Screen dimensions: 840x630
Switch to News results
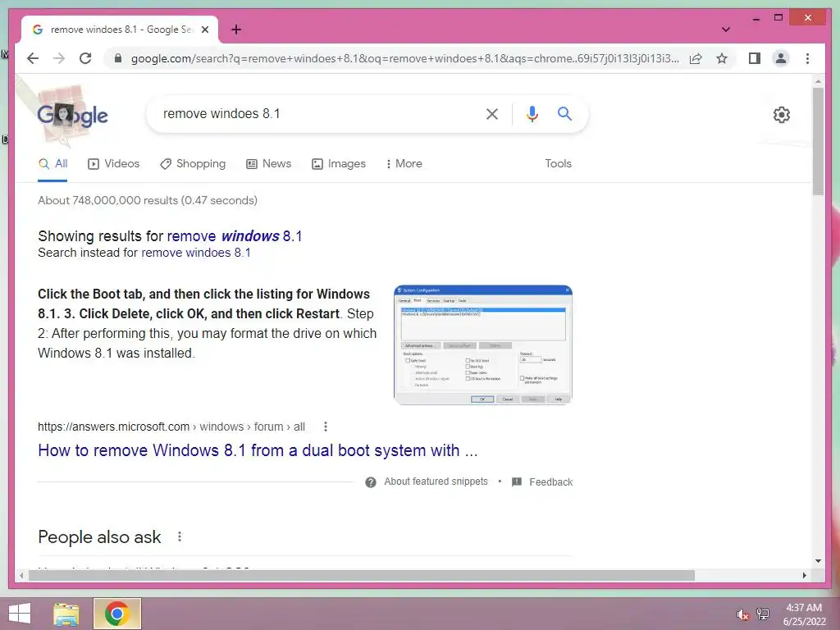(268, 164)
